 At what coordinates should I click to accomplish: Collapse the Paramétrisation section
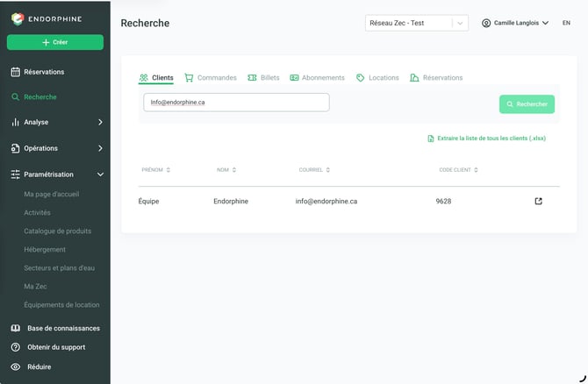pyautogui.click(x=100, y=174)
